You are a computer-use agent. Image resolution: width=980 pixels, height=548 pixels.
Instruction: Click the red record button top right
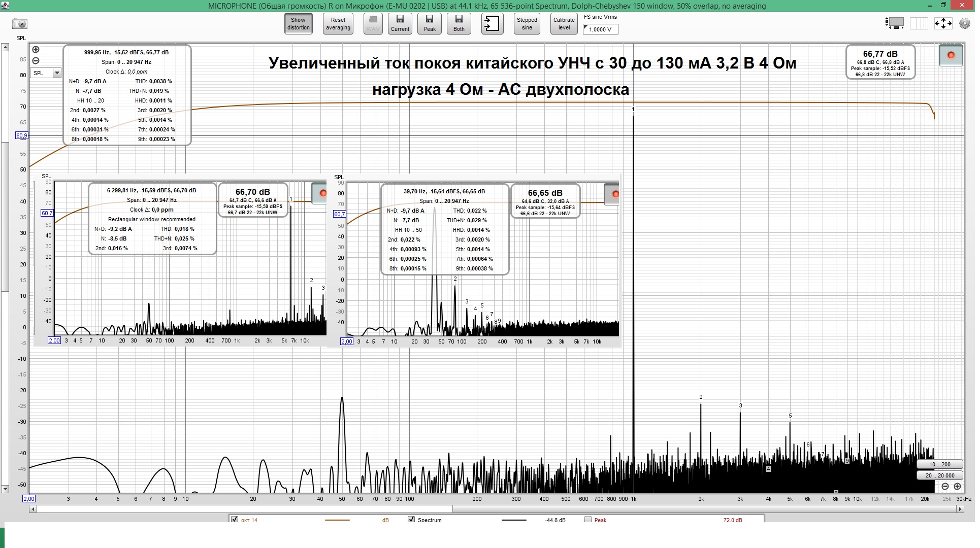pyautogui.click(x=951, y=55)
